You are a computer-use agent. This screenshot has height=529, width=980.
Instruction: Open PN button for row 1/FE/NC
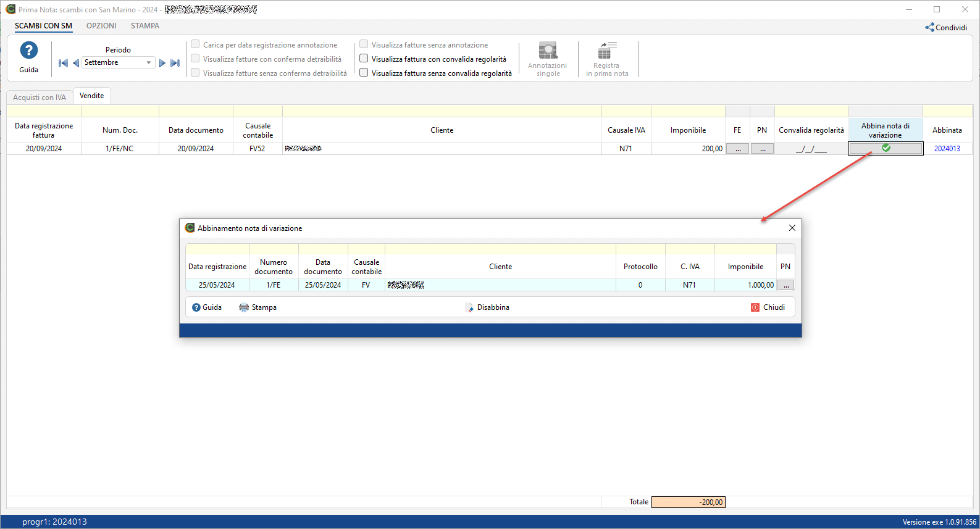coord(763,149)
